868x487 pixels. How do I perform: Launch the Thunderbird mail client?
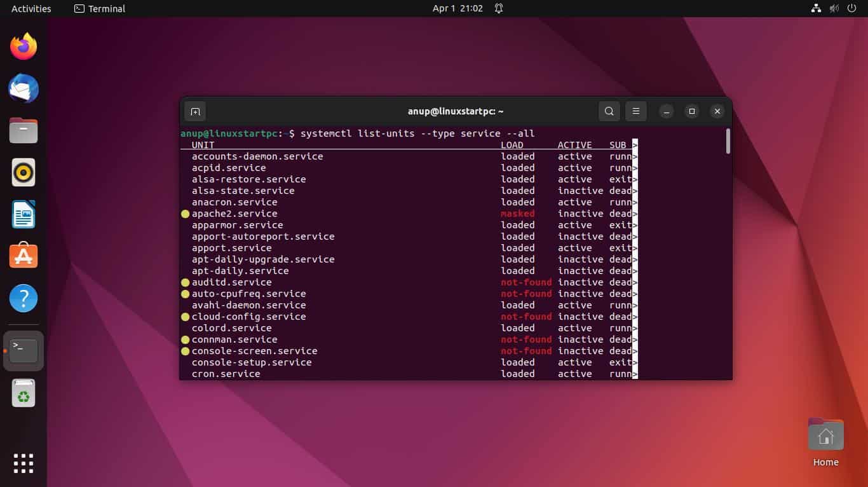(x=24, y=88)
